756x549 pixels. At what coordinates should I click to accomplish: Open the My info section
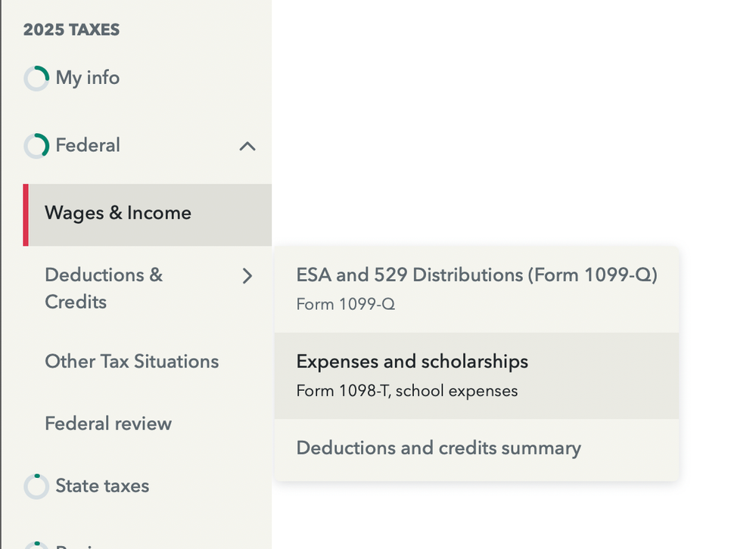pyautogui.click(x=87, y=78)
